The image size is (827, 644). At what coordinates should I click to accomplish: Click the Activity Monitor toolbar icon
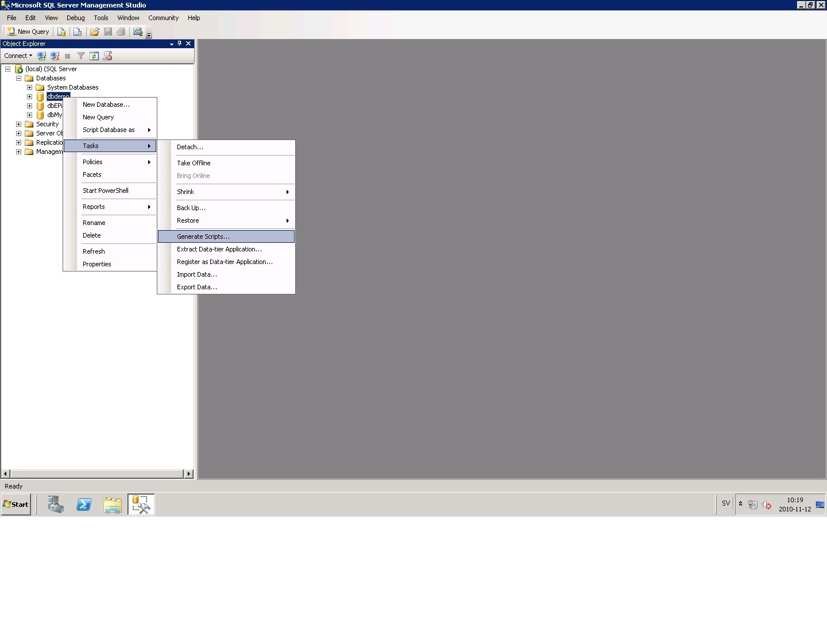[x=138, y=32]
